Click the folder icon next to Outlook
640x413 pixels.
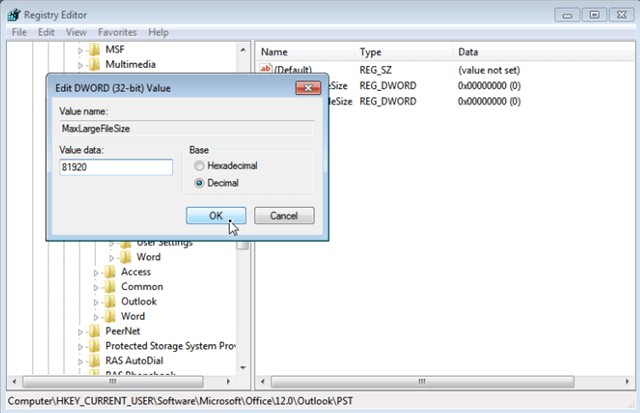click(110, 302)
